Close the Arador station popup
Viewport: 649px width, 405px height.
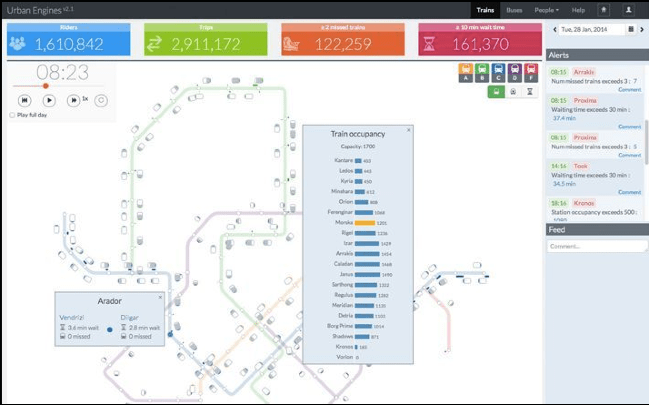coord(160,297)
